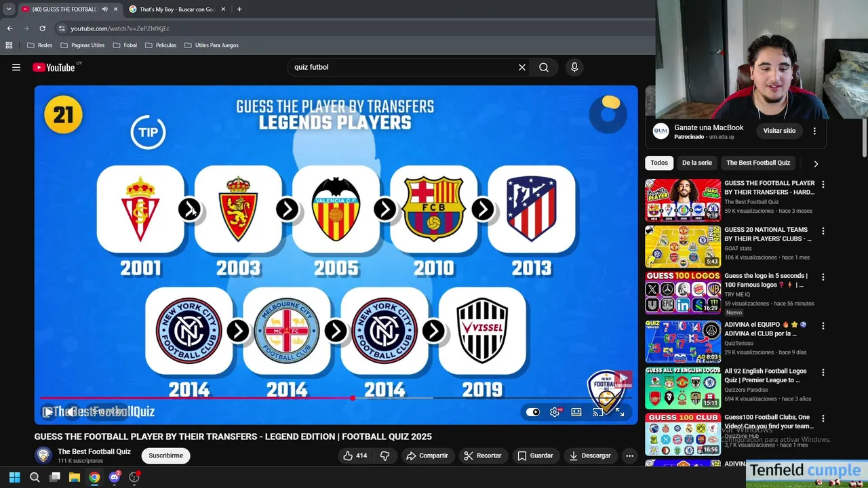868x488 pixels.
Task: Close the That's My Boy tab
Action: point(223,9)
